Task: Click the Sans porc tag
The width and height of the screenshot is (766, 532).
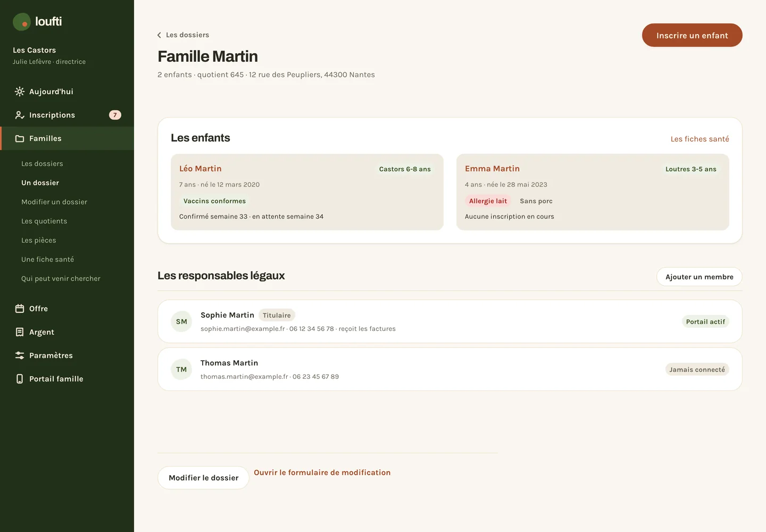Action: 536,201
